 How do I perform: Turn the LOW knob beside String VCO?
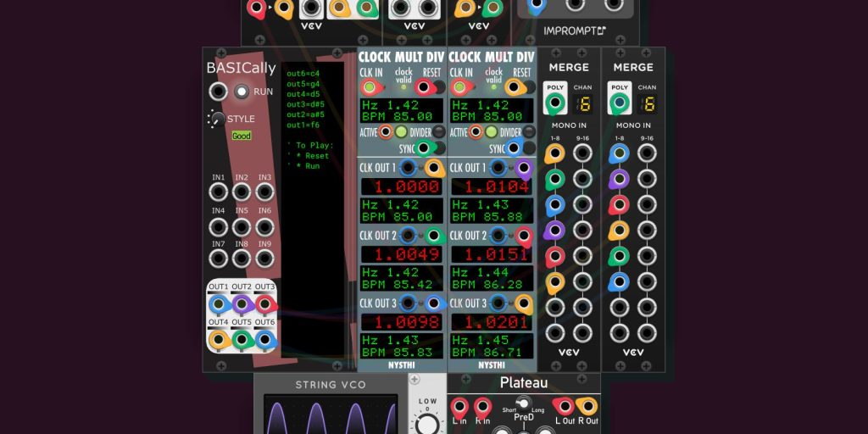pos(427,425)
